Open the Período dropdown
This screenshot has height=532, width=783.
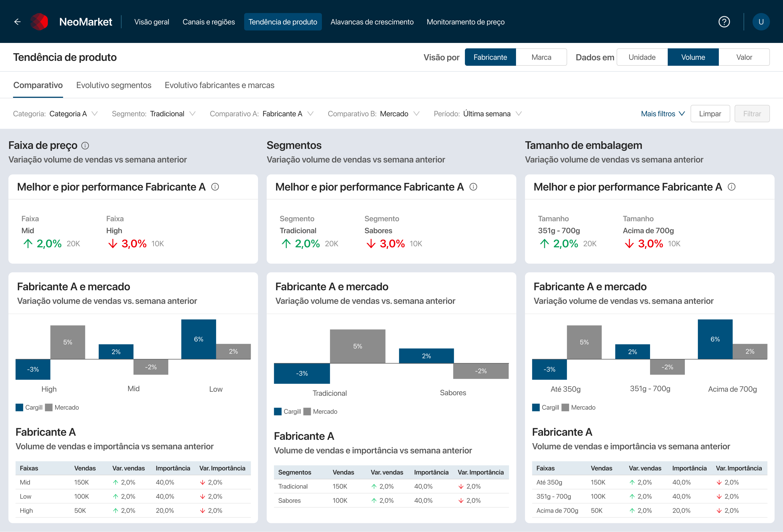(478, 114)
